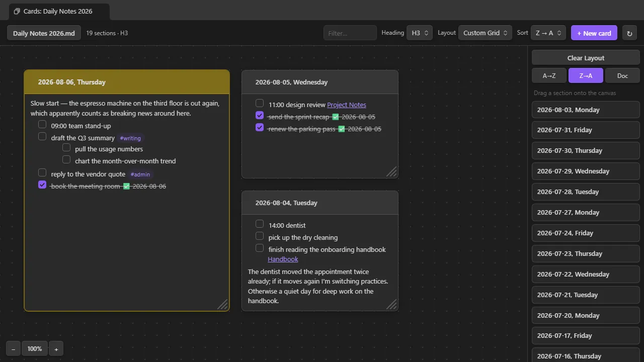Screen dimensions: 644x362
Task: Click sidebar section 2026-07-17, Friday
Action: coord(586,336)
